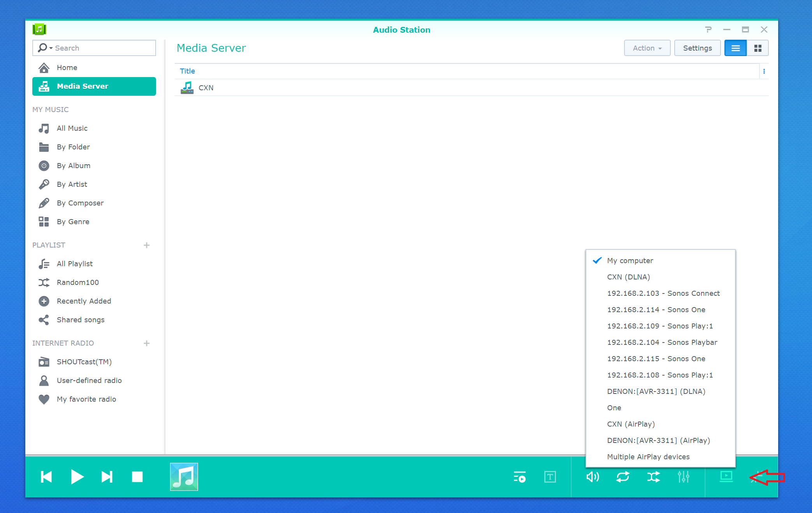Choose 192.168.2.114 - Sonos One

coord(661,310)
